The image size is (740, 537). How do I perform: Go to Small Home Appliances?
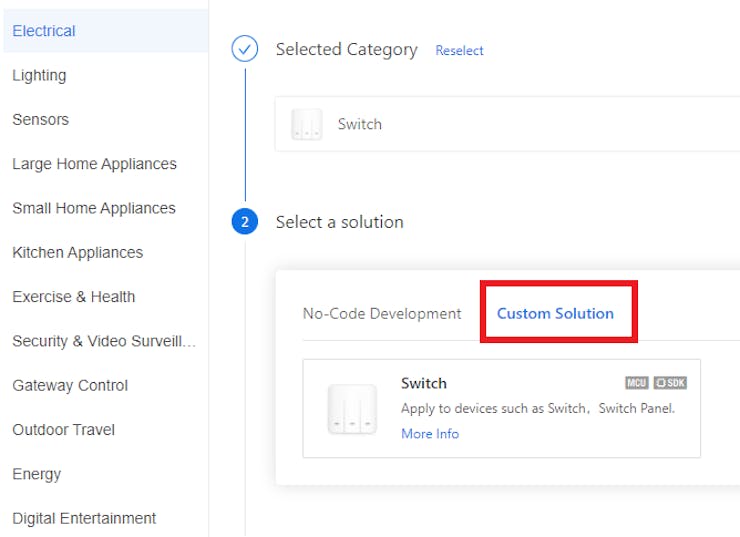coord(94,208)
